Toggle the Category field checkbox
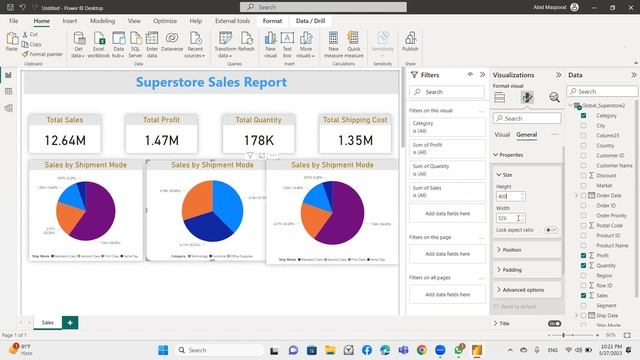 pyautogui.click(x=583, y=116)
